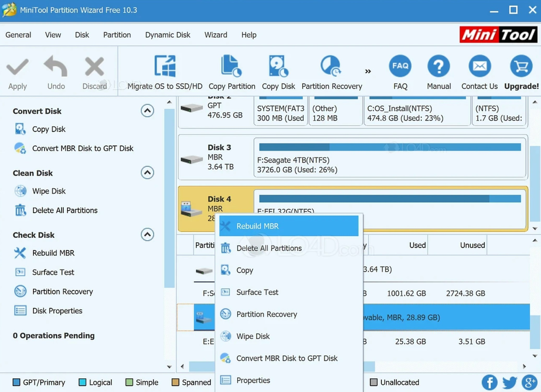Click the Spanned legend swatch
The image size is (541, 392).
(x=175, y=382)
